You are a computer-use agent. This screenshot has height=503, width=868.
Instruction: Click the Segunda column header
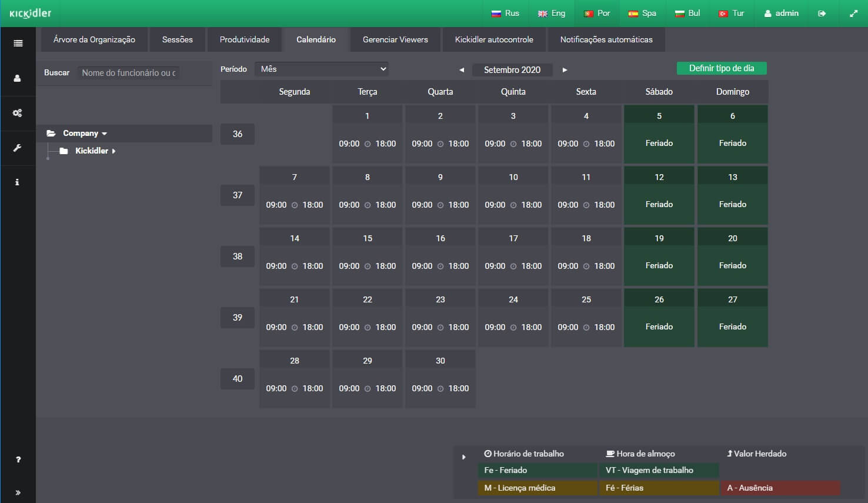pyautogui.click(x=295, y=92)
